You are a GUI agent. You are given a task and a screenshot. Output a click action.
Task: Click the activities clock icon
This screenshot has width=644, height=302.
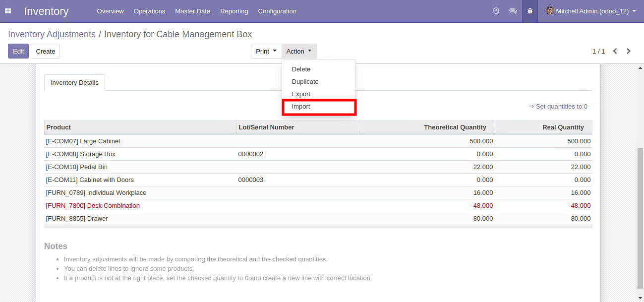click(496, 11)
